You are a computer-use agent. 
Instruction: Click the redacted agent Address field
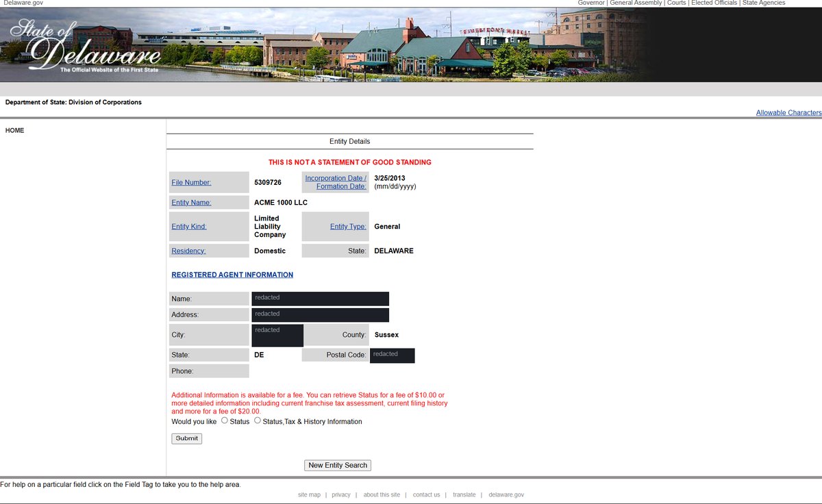point(321,315)
